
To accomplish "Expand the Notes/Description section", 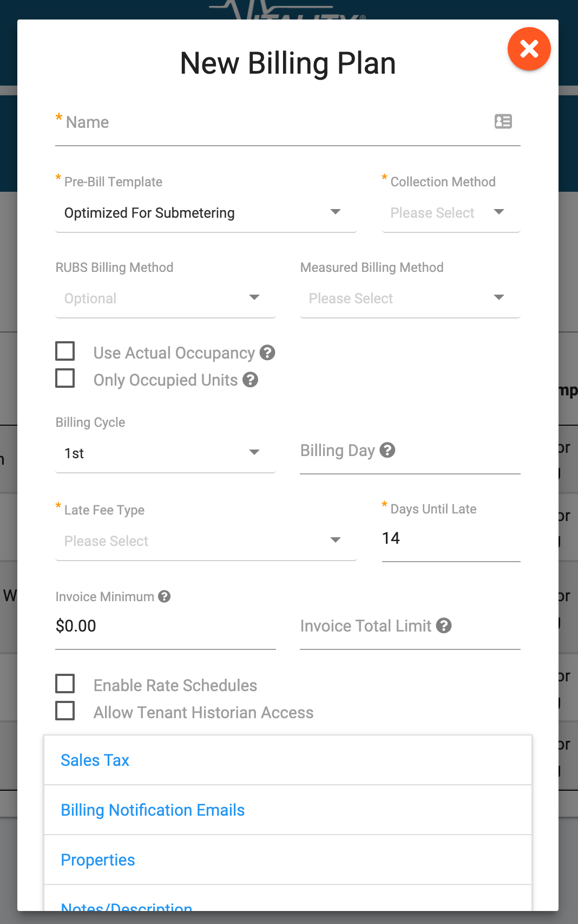I will (126, 906).
